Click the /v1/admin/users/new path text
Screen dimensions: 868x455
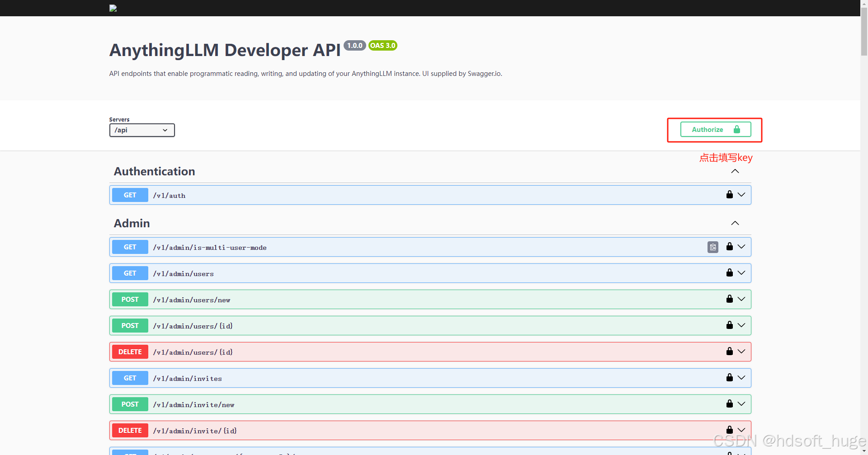pos(192,300)
